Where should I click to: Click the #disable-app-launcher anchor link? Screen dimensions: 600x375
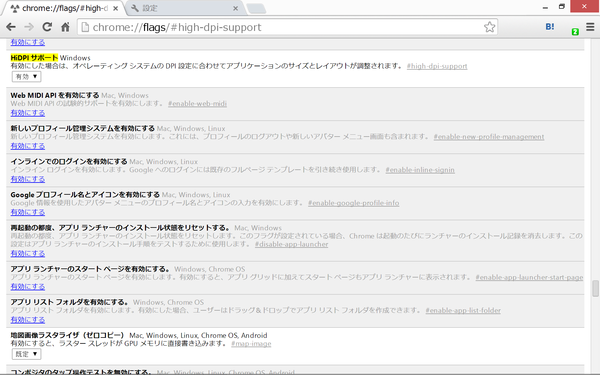coord(292,244)
